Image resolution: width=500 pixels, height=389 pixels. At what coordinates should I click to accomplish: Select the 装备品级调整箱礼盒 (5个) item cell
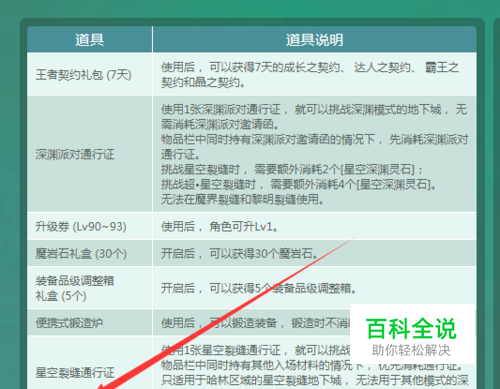(90, 288)
